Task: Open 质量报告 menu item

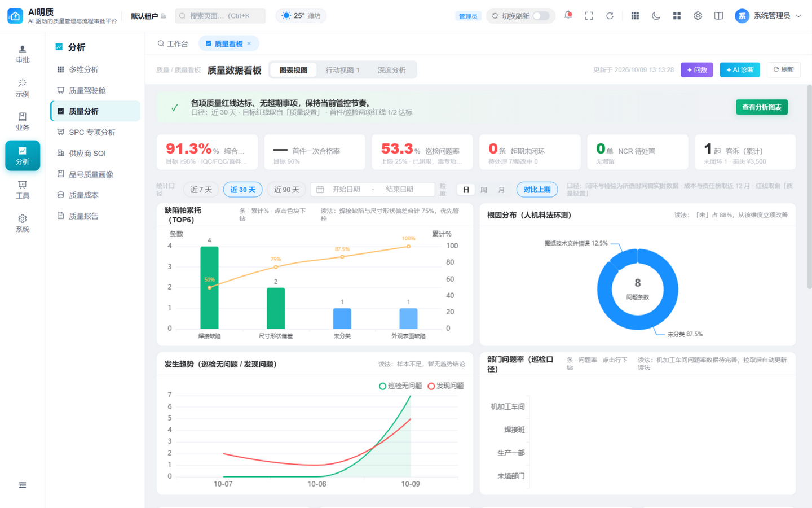Action: (x=95, y=216)
